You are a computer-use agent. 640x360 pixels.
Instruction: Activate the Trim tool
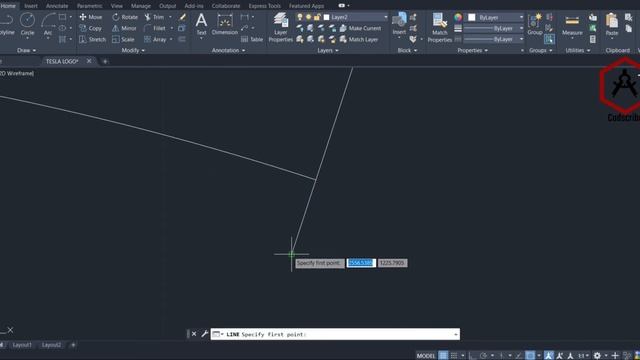(154, 17)
